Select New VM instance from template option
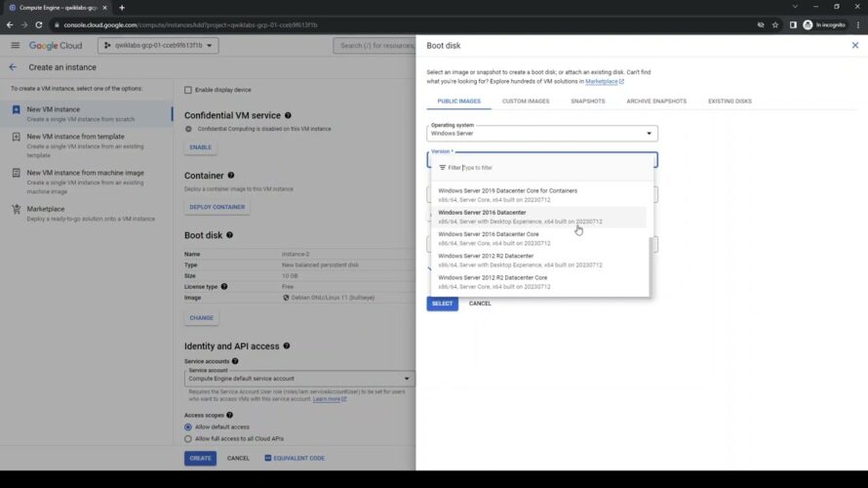Viewport: 868px width, 488px height. tap(87, 145)
